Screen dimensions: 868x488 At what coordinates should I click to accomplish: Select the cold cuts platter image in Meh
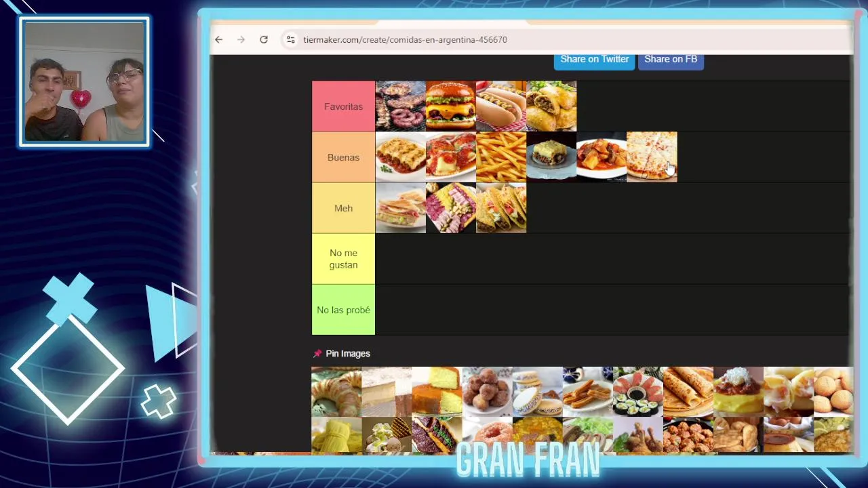click(x=451, y=208)
